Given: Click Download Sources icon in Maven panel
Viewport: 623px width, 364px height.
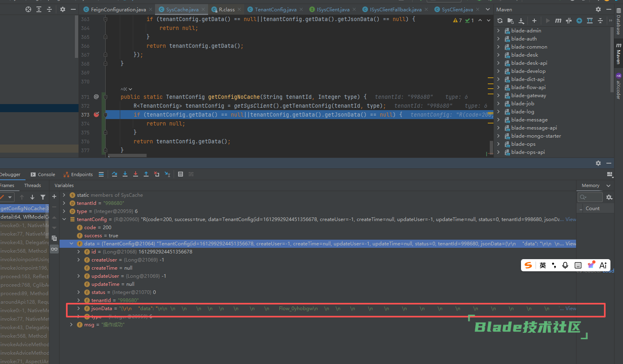Looking at the screenshot, I should 521,21.
